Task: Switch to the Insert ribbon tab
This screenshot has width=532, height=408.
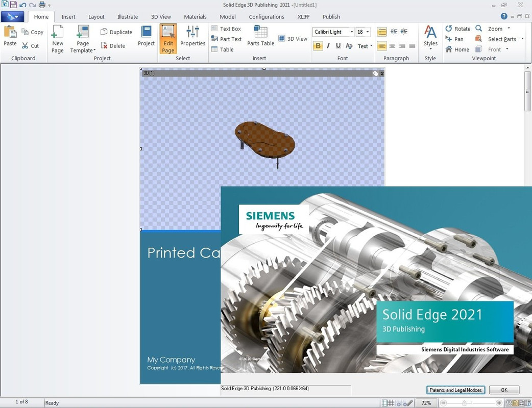Action: pos(68,17)
